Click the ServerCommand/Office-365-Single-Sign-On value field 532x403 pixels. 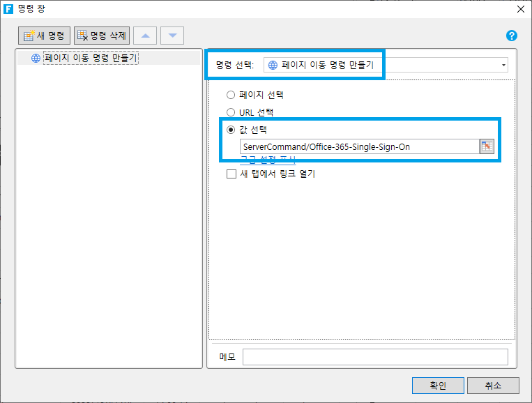click(x=358, y=146)
